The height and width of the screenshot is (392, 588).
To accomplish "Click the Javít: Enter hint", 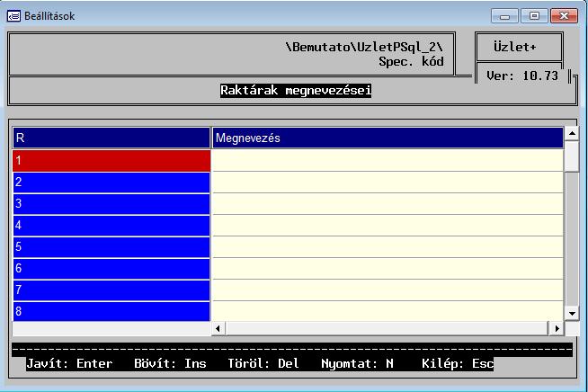I will click(69, 363).
